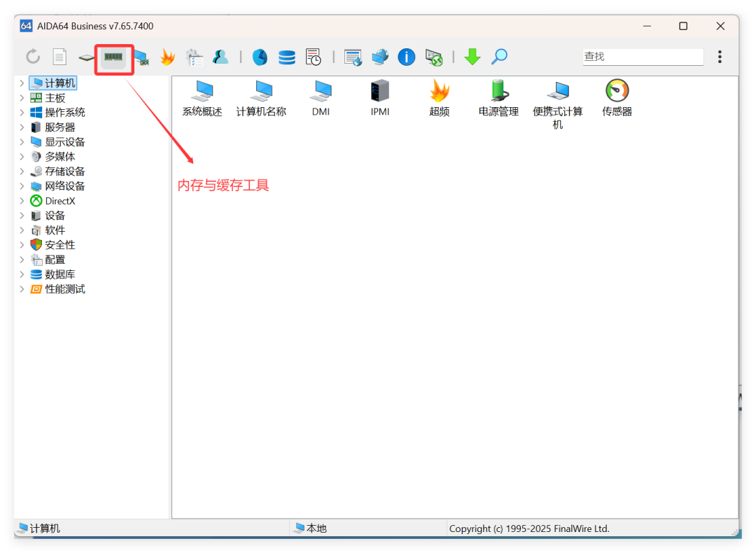The width and height of the screenshot is (756, 553).
Task: Expand the 服务器 tree node arrow
Action: click(x=22, y=127)
